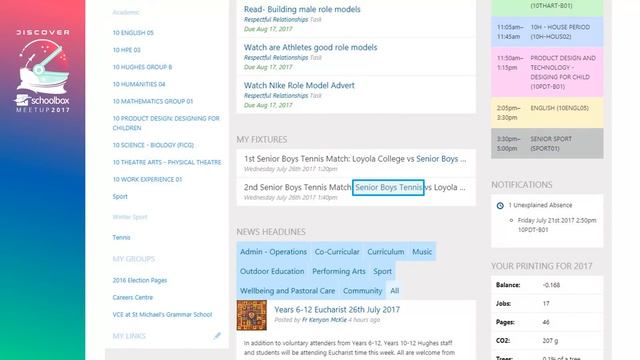This screenshot has width=640, height=360.
Task: Click the clock icon next to Unexplained Absence
Action: (500, 206)
